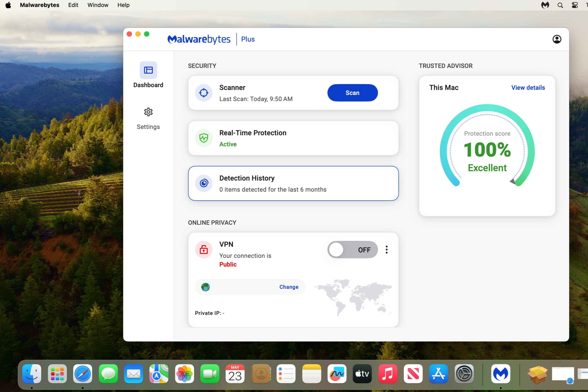Open the Settings gear in sidebar

click(x=148, y=112)
